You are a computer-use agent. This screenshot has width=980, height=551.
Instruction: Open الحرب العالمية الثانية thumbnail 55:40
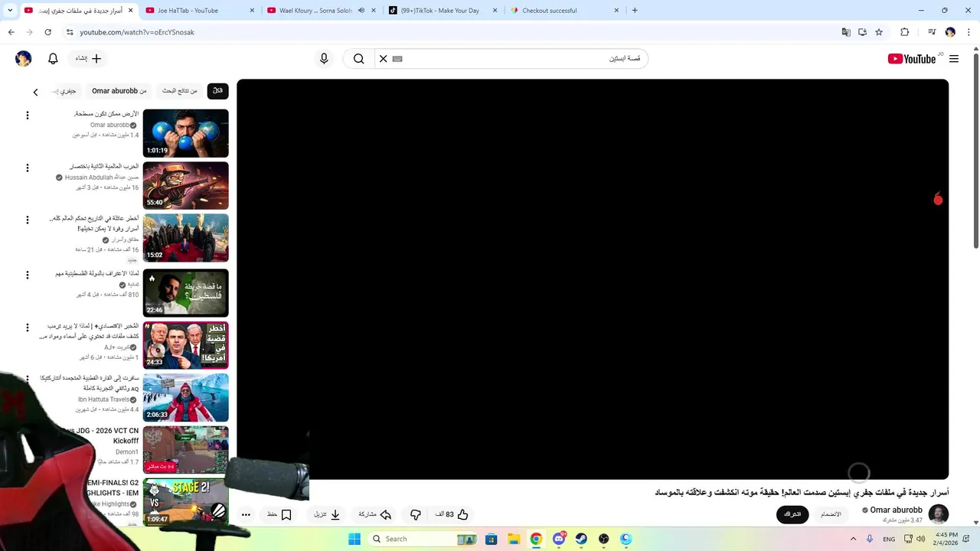185,185
